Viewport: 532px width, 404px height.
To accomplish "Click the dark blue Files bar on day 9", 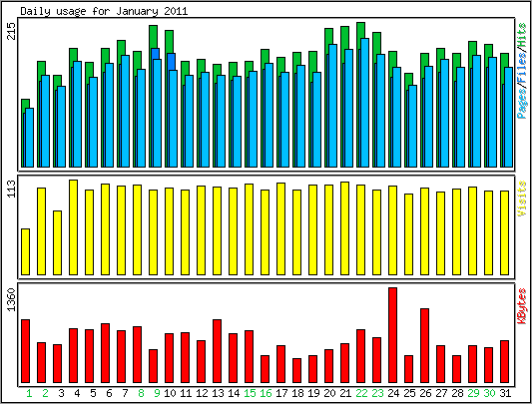I will coord(156,54).
